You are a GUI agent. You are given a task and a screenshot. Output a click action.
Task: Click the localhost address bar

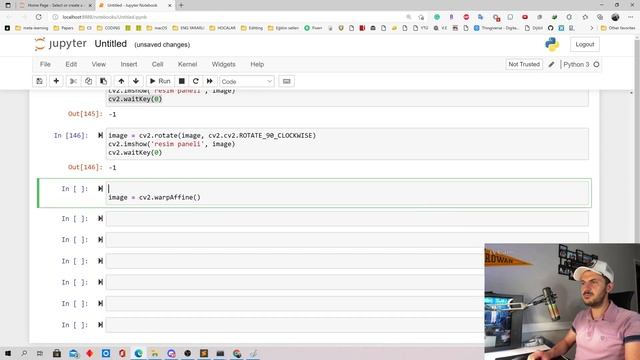[x=229, y=17]
